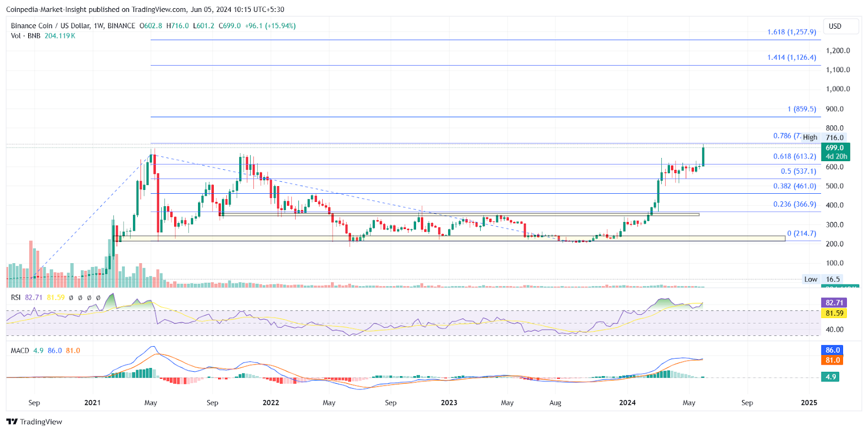Select the RSI indicator legend name

(16, 297)
